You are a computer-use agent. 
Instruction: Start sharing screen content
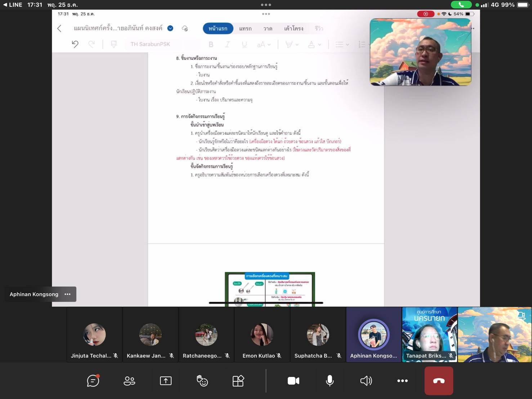tap(166, 381)
